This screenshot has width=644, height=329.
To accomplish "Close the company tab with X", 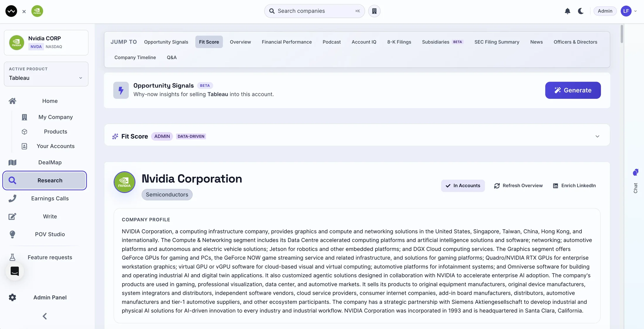I will [24, 11].
